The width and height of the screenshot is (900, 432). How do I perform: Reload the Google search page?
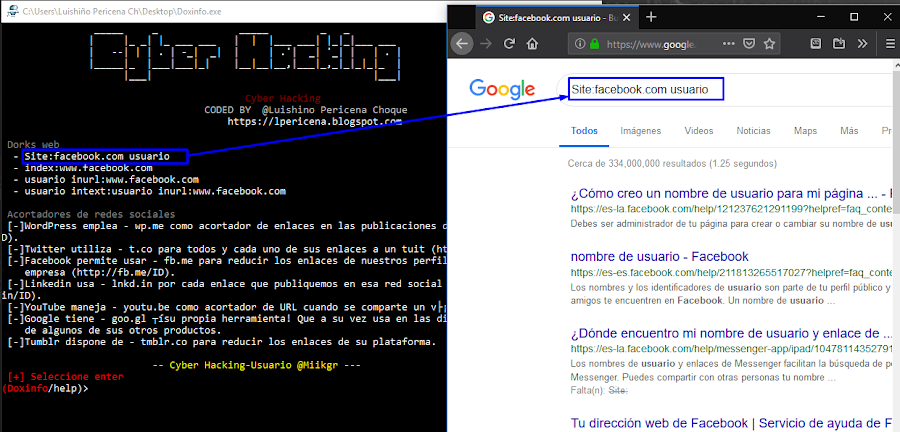coord(509,44)
